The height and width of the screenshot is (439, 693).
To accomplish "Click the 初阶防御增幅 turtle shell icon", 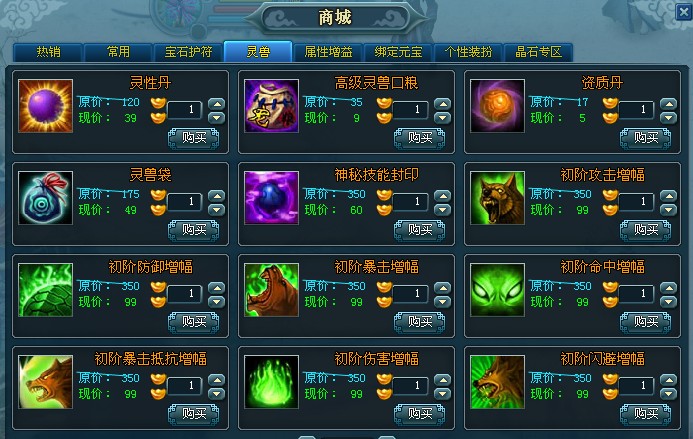I will pyautogui.click(x=46, y=290).
